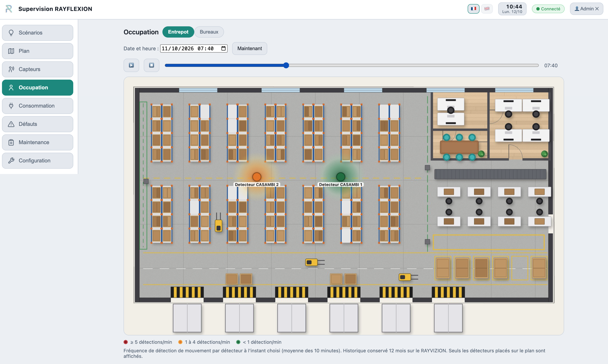The image size is (608, 364).
Task: Switch to the Bureaux tab
Action: [x=209, y=32]
